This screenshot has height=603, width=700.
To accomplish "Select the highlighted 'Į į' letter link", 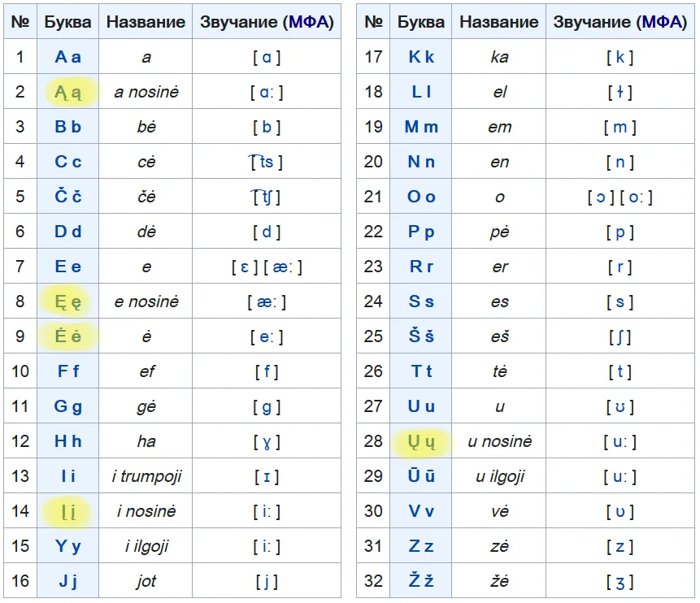I will coord(68,512).
